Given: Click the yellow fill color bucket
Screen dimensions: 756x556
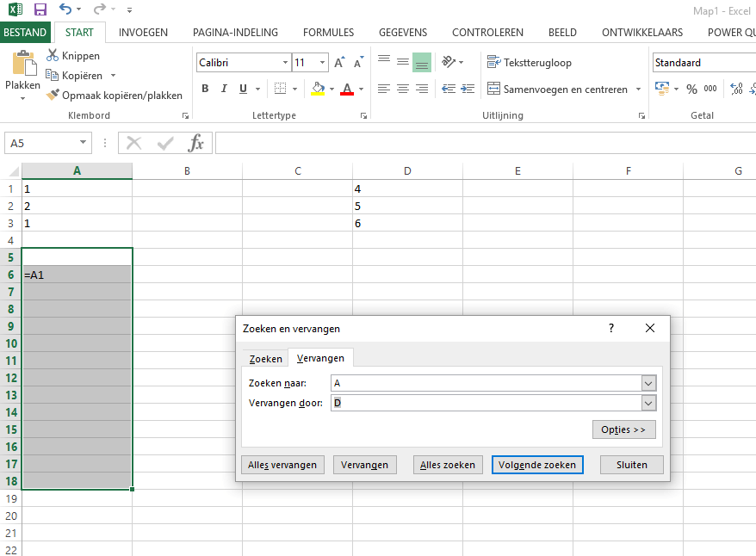Looking at the screenshot, I should point(318,89).
